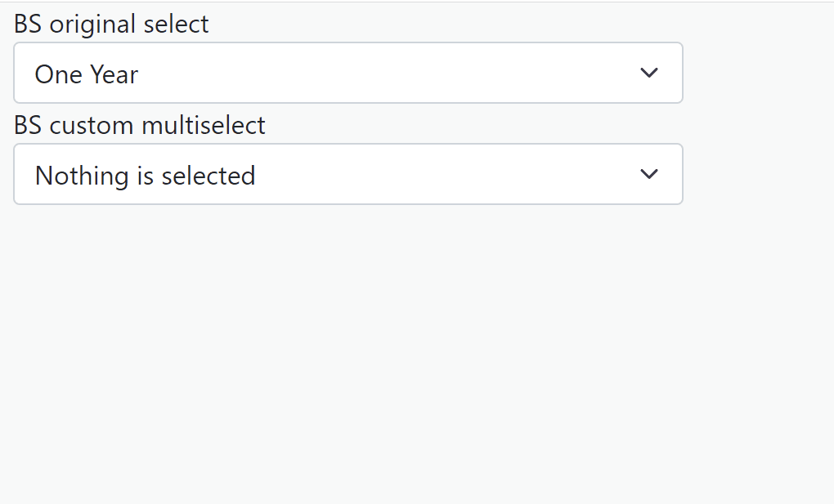The image size is (834, 504).
Task: Select the chevron icon of the first dropdown
Action: (649, 73)
